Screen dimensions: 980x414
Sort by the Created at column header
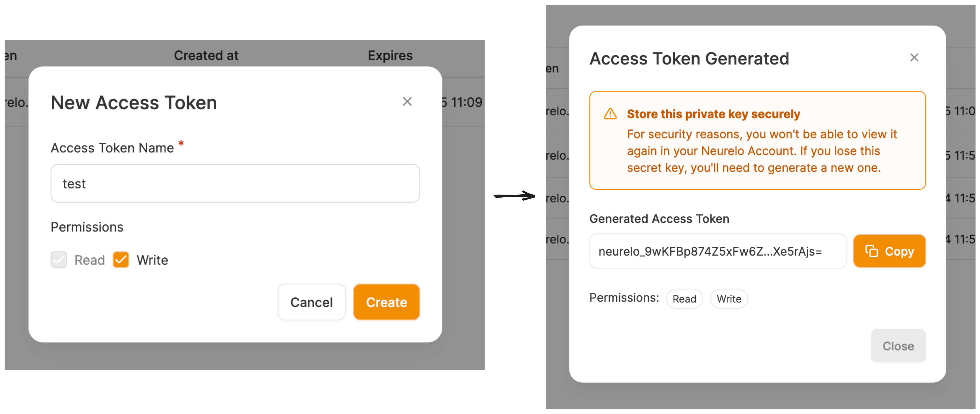click(x=206, y=56)
